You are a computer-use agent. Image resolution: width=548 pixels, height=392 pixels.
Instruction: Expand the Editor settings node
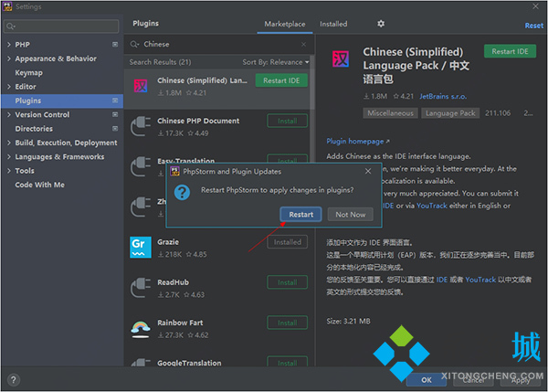point(9,87)
